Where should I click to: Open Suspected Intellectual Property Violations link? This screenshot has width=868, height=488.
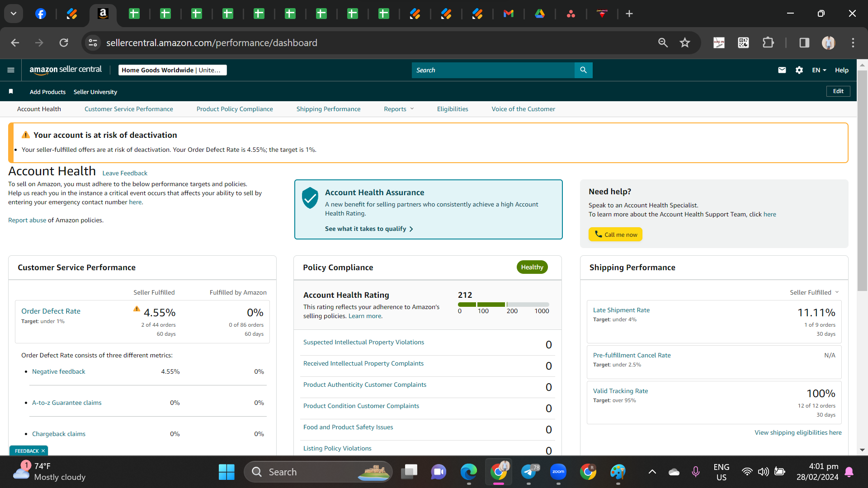(x=363, y=342)
